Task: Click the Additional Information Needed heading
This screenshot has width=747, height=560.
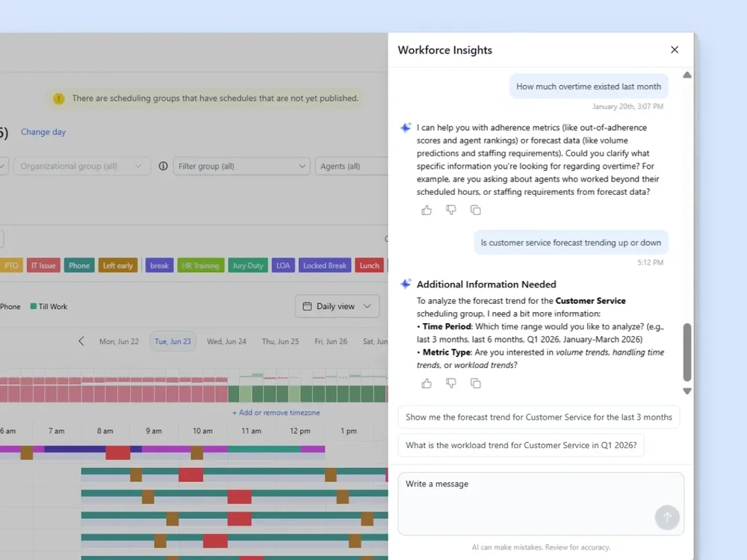Action: tap(486, 284)
